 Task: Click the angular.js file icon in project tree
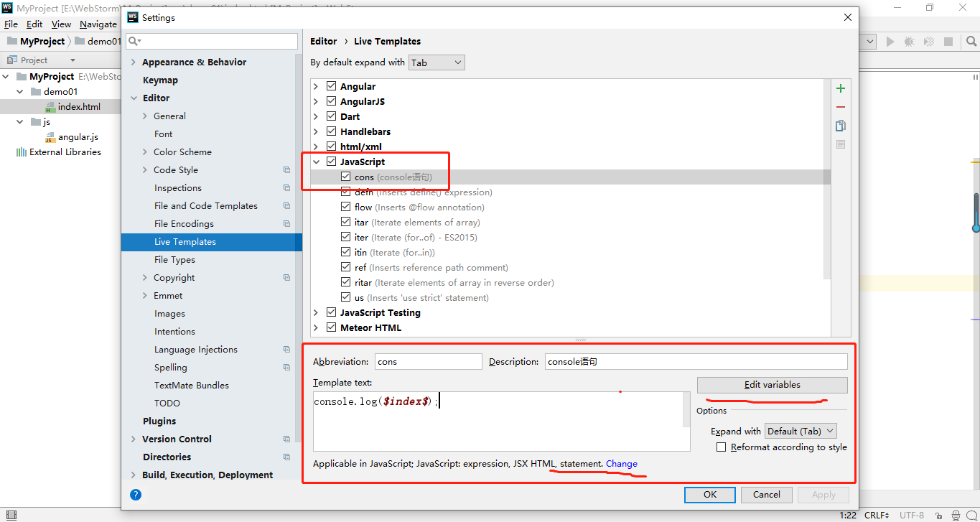coord(50,137)
